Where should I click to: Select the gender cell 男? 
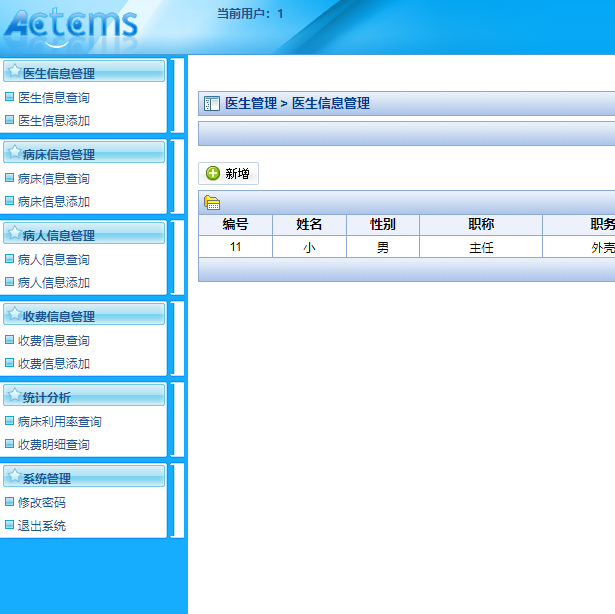tap(383, 247)
